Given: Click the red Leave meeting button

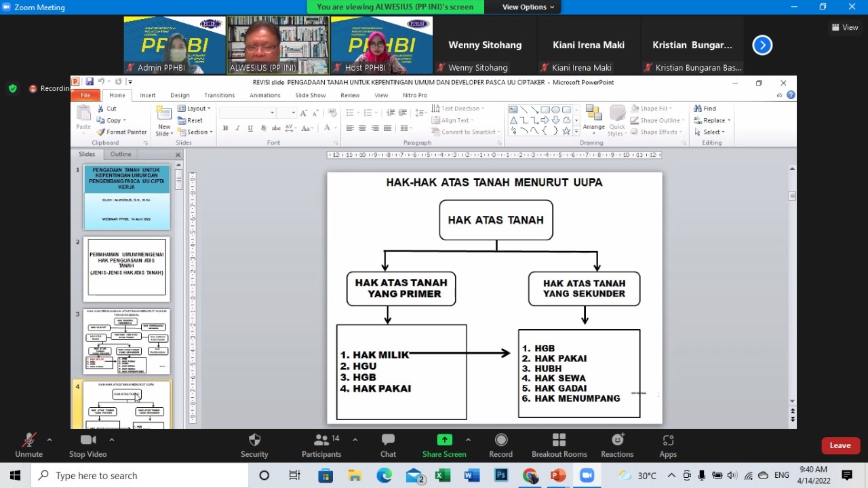Looking at the screenshot, I should click(840, 445).
